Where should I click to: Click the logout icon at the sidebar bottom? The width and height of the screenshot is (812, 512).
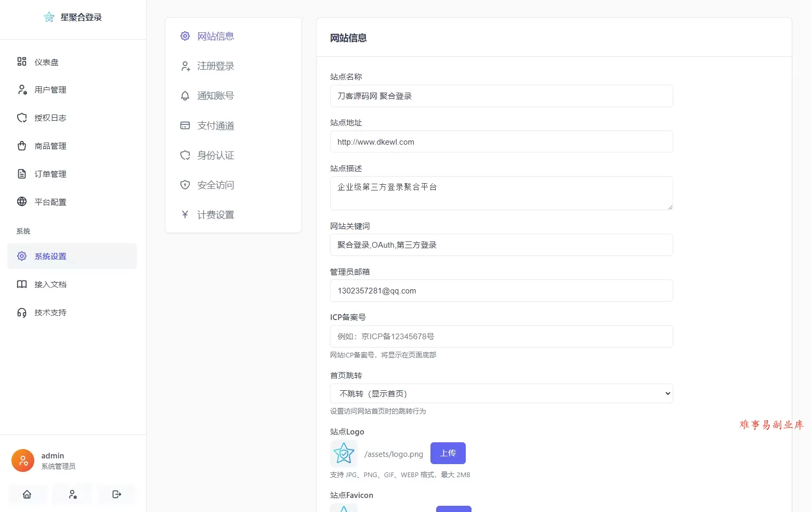point(117,494)
